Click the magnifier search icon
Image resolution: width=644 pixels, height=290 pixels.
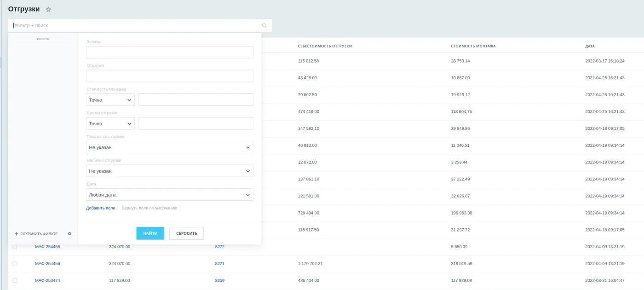pos(264,26)
